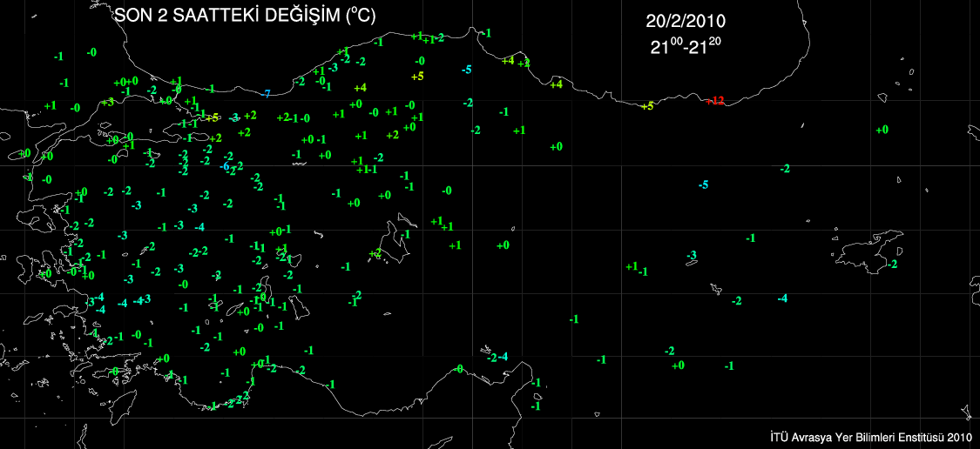
Task: Select the blue '-6' temperature value
Action: tap(225, 166)
